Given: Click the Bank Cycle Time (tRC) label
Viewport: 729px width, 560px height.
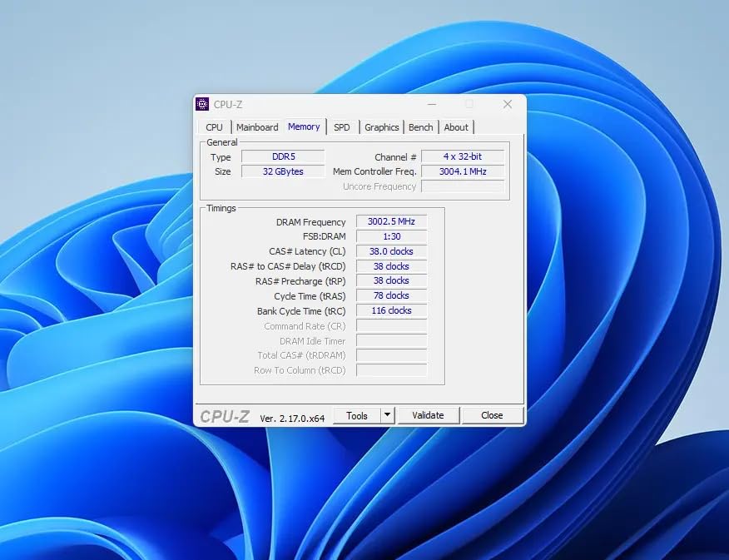Looking at the screenshot, I should click(301, 311).
